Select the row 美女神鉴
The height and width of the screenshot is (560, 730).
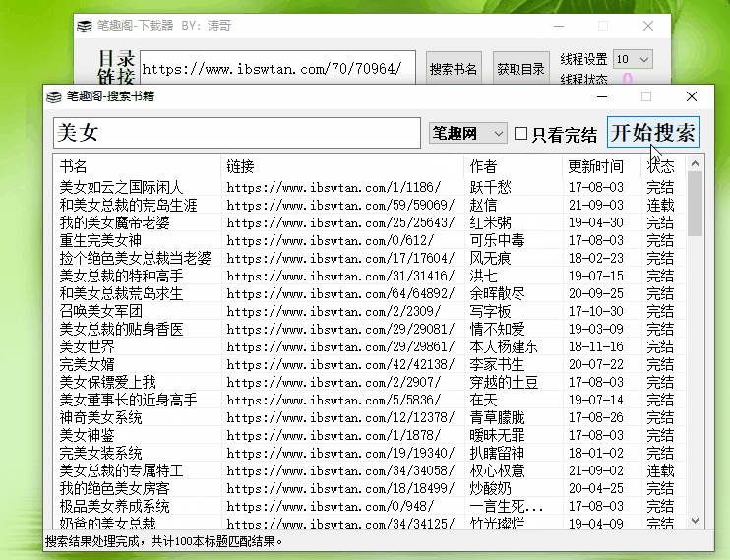coord(370,435)
